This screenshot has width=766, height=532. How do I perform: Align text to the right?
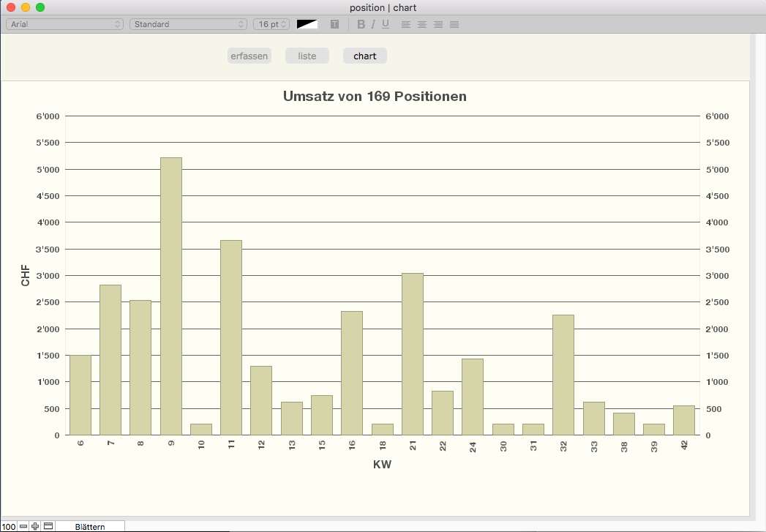(x=438, y=24)
